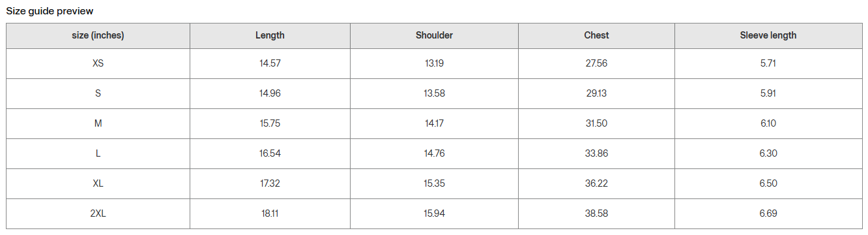The width and height of the screenshot is (868, 235).
Task: Select the M size row label
Action: [98, 123]
